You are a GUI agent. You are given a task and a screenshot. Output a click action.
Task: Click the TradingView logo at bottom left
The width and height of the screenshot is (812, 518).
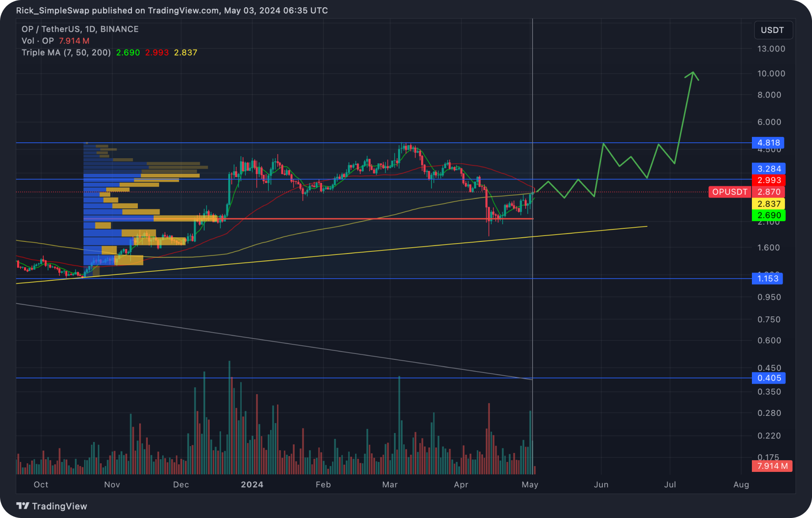52,506
